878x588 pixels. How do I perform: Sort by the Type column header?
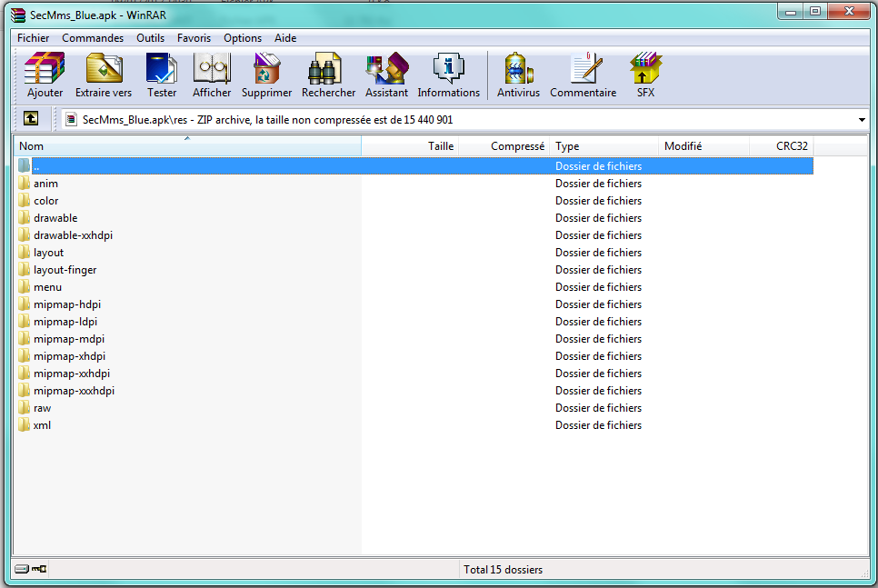pyautogui.click(x=604, y=146)
